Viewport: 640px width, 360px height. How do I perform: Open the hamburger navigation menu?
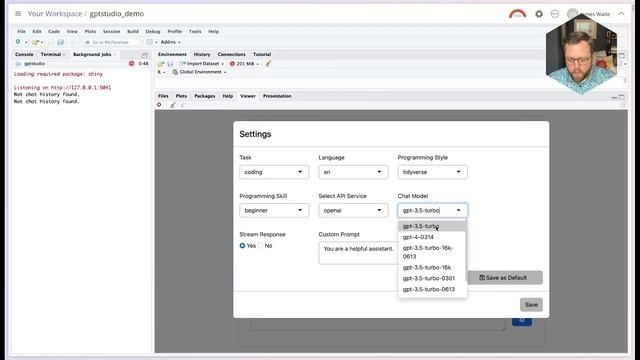coord(18,13)
